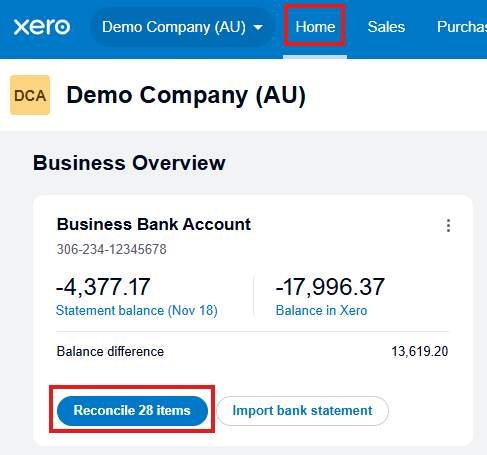Screen dimensions: 487x455
Task: Click the 13,619.20 balance difference value
Action: tap(420, 352)
